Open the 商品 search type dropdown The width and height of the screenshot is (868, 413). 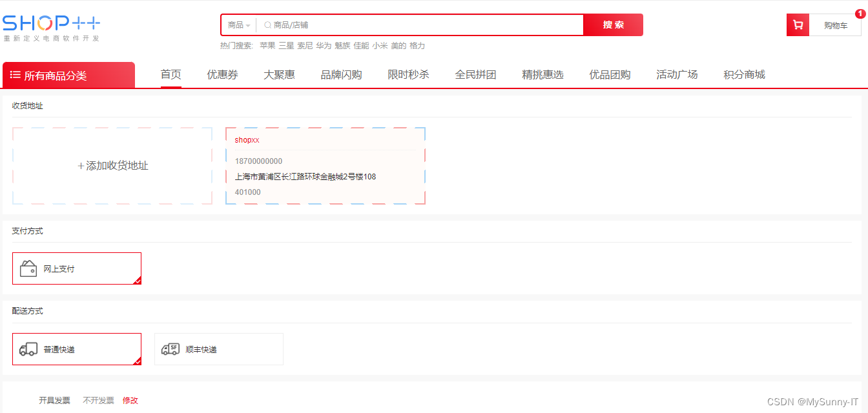238,25
